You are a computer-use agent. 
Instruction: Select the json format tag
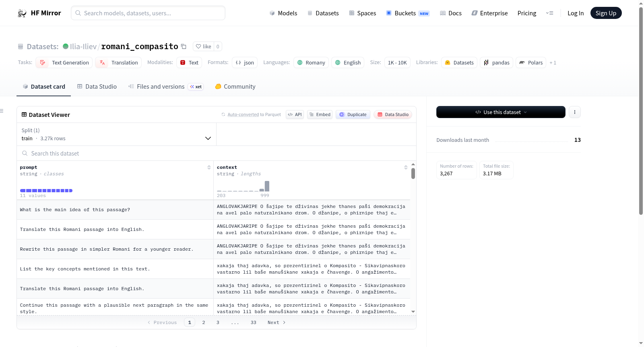tap(245, 62)
